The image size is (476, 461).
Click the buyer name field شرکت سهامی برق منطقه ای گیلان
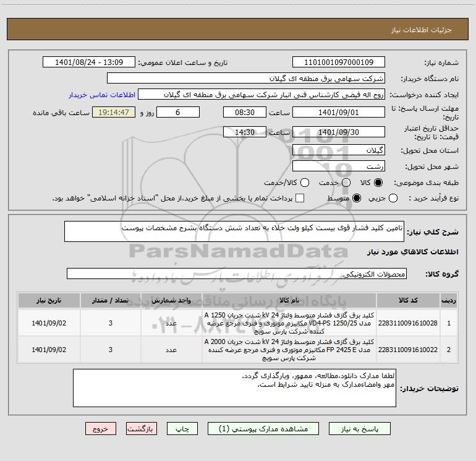[x=246, y=78]
